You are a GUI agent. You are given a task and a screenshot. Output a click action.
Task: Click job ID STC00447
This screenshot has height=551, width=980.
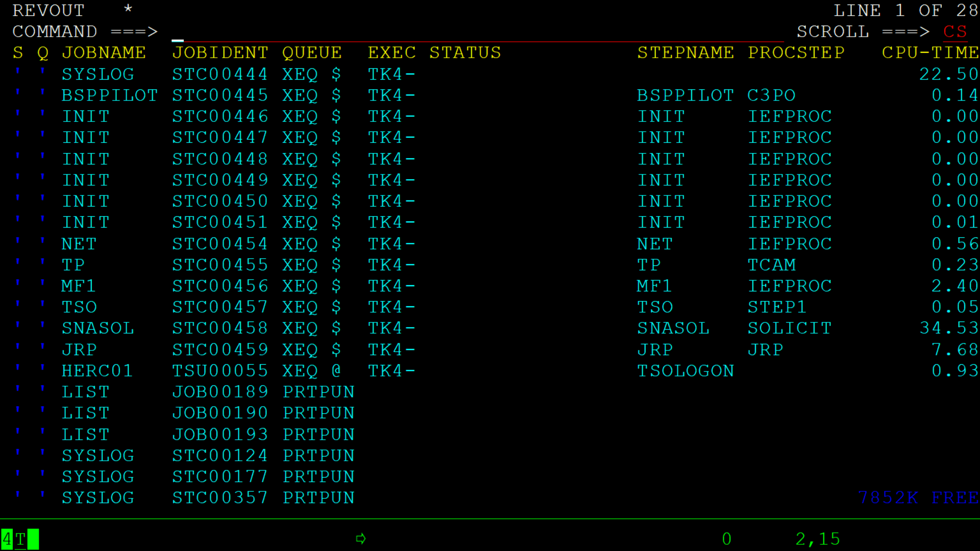220,138
